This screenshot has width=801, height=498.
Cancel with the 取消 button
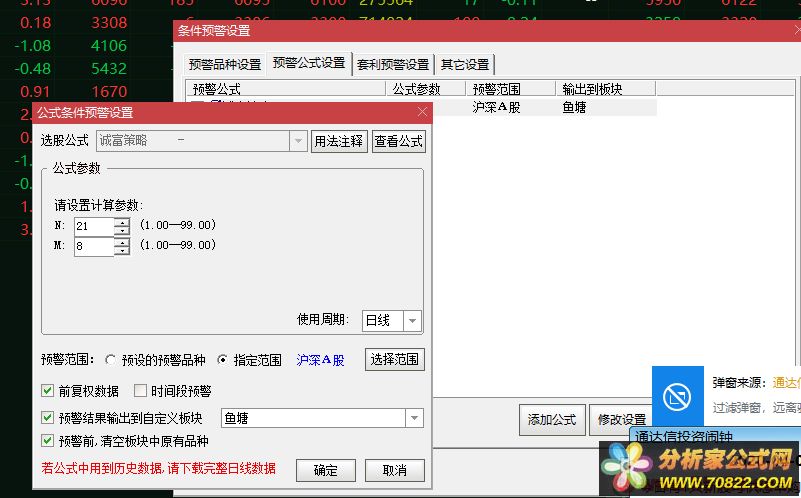(394, 470)
